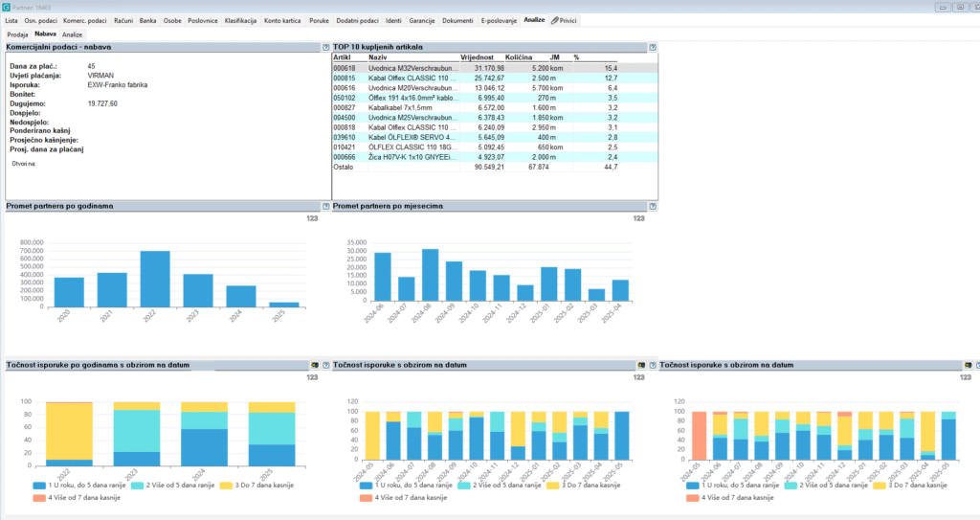Open help for Promet partnera po godinama
This screenshot has height=520, width=980.
tap(324, 206)
